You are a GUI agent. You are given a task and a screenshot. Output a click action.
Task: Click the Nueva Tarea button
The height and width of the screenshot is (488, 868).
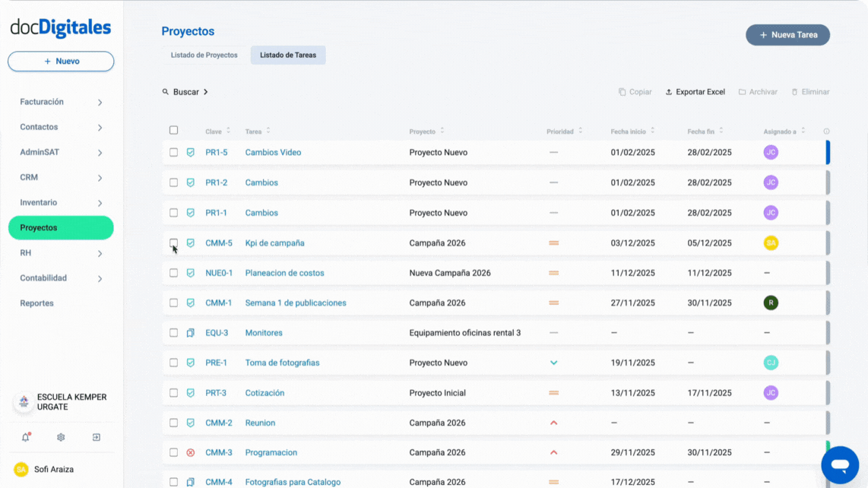[x=787, y=34]
